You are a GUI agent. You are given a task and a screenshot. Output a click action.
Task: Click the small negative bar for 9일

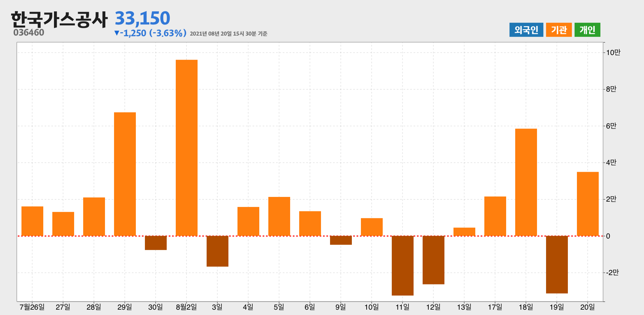click(341, 240)
